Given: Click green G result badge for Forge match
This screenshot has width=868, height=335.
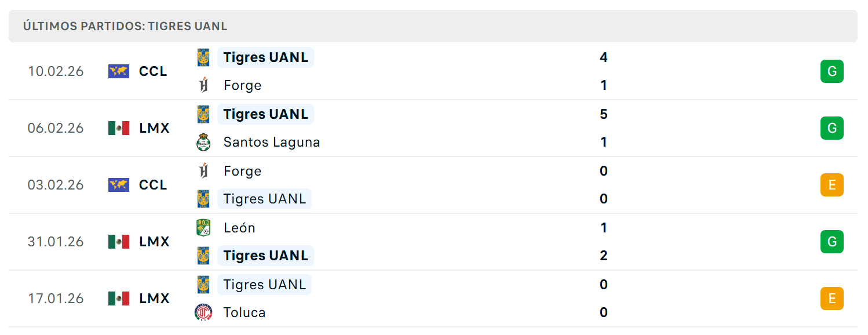Looking at the screenshot, I should (832, 71).
